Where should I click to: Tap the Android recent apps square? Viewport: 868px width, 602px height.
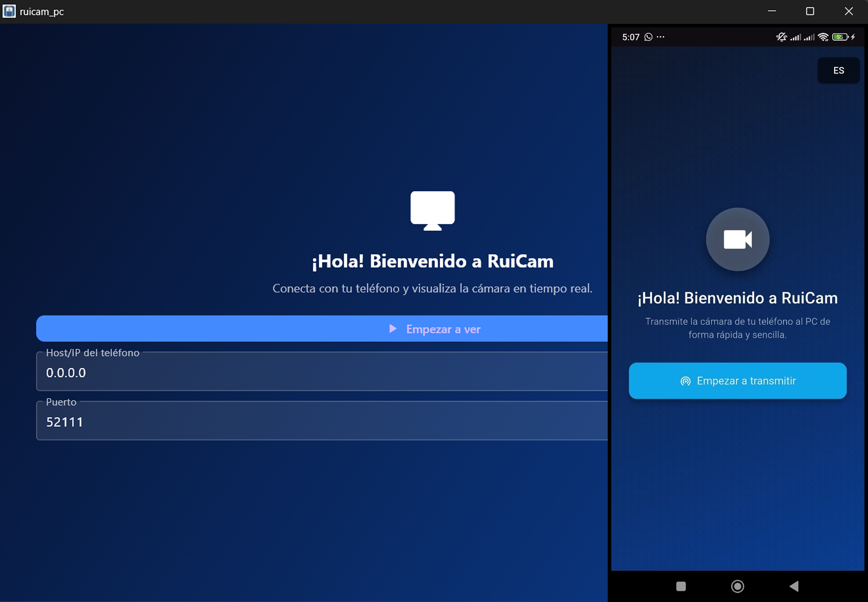coord(681,586)
